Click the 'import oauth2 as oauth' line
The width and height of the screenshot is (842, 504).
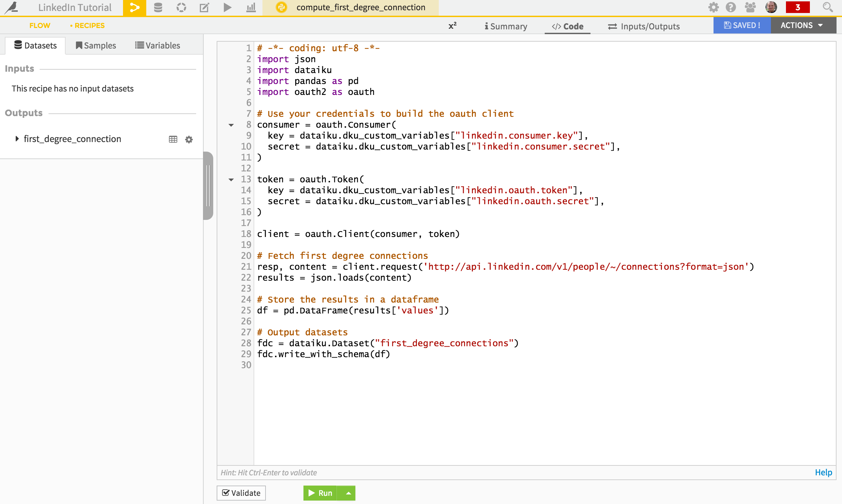(316, 92)
